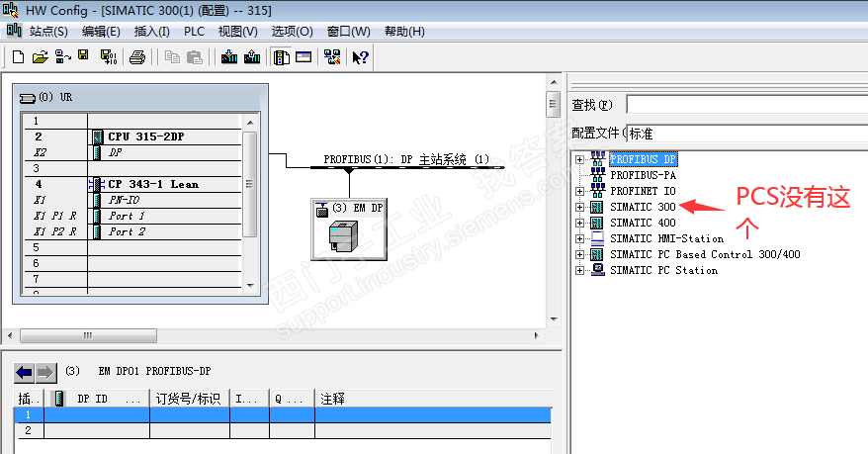Click the Paste toolbar icon
Image resolution: width=868 pixels, height=454 pixels.
click(195, 57)
